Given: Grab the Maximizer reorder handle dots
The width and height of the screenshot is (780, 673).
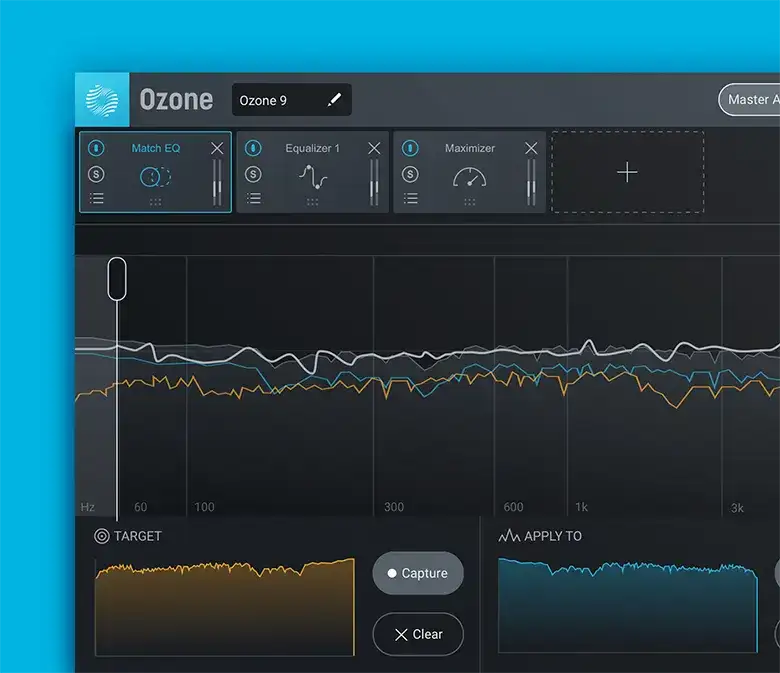Looking at the screenshot, I should [x=470, y=202].
